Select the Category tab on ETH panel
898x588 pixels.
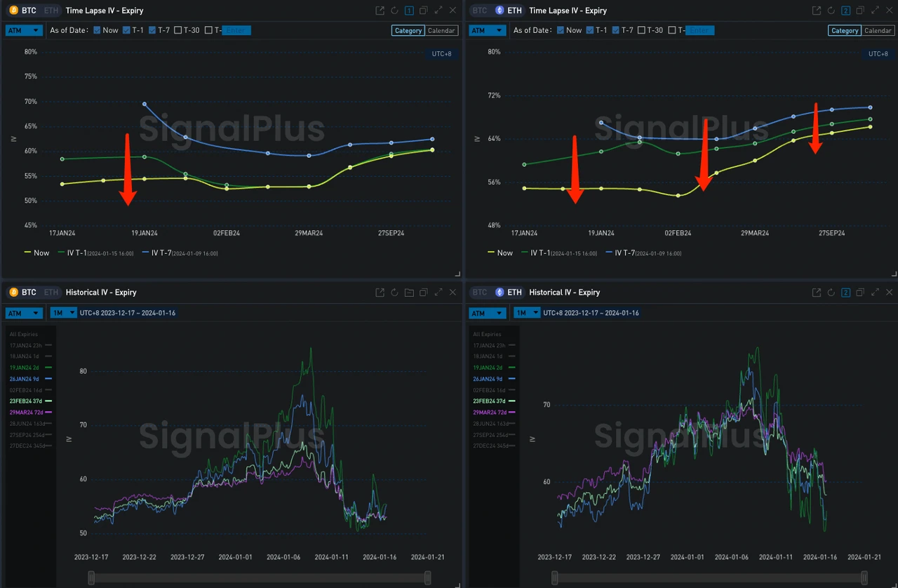[844, 30]
